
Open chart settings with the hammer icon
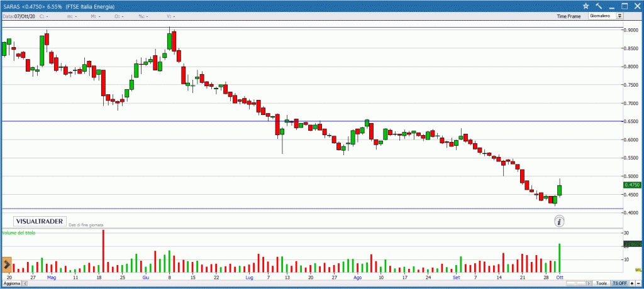599,6
